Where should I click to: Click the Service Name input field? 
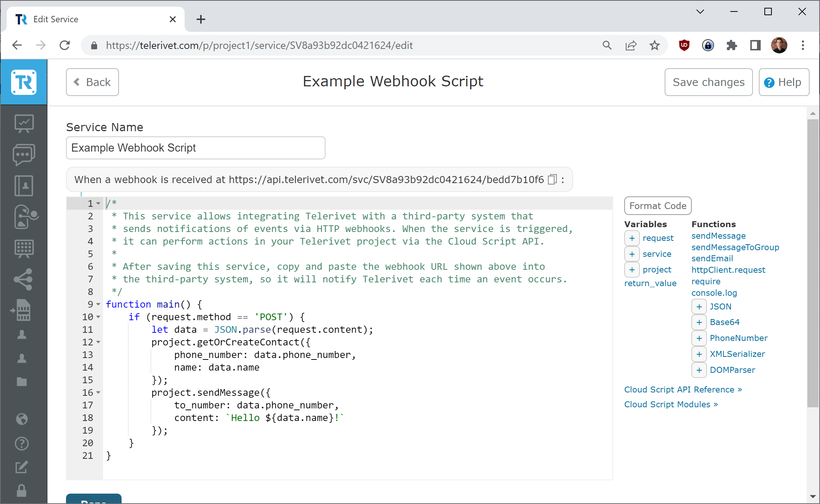[196, 148]
